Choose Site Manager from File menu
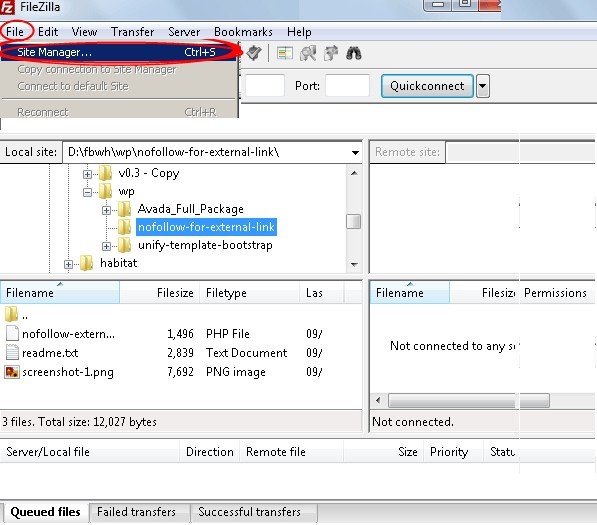597x525 pixels. [119, 52]
